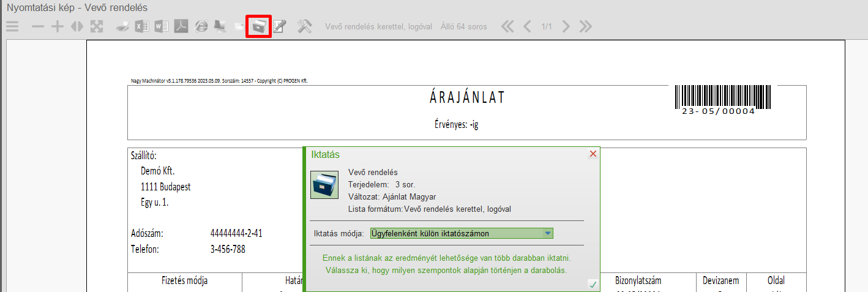Click '1111 Budapest' address line

(x=165, y=187)
